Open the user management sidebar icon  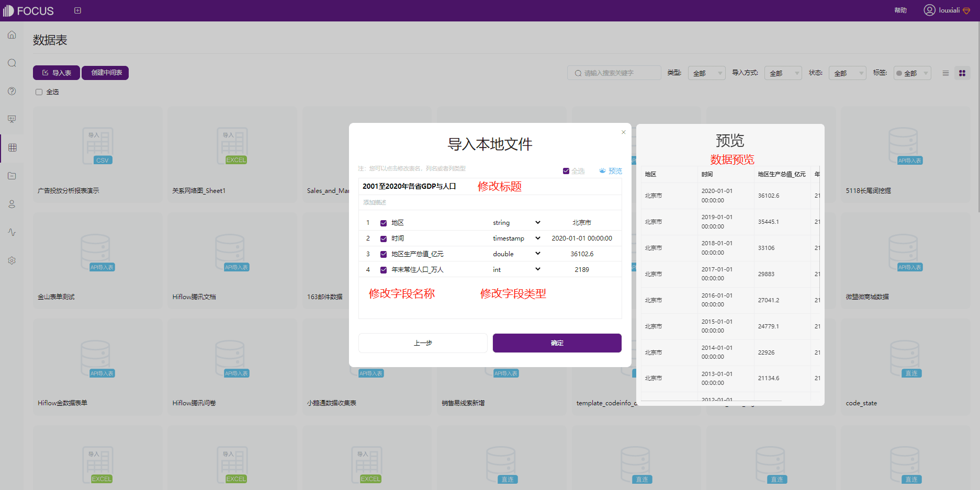[12, 204]
